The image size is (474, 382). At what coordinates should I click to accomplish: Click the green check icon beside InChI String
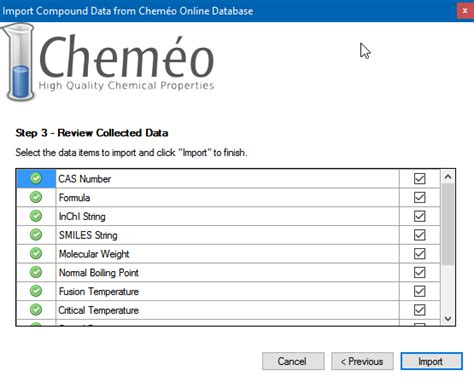[x=36, y=216]
